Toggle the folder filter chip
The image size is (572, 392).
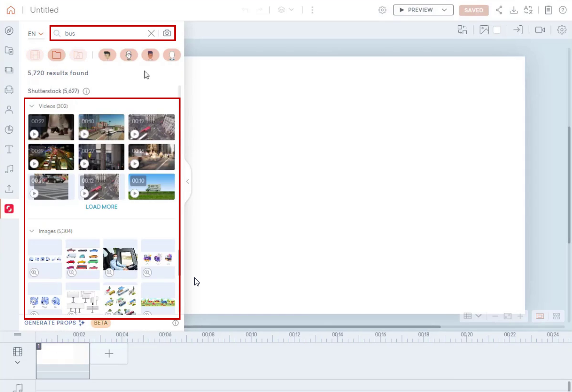57,55
